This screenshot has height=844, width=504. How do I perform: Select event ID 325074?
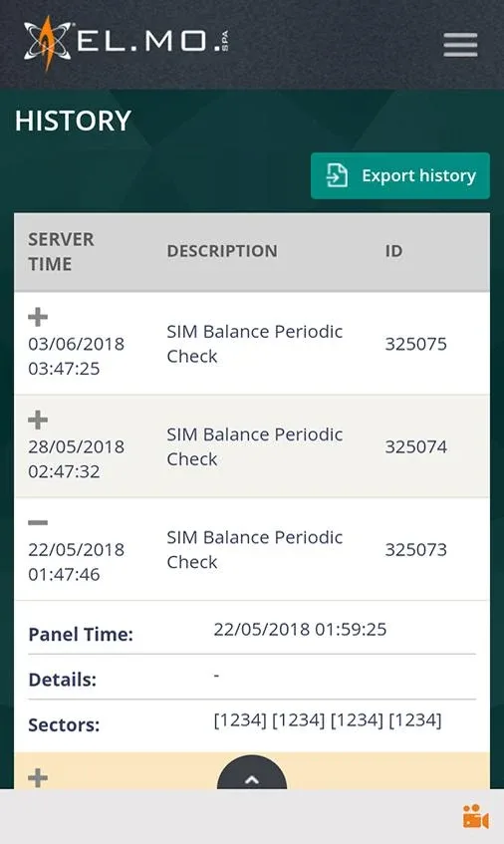tap(415, 446)
